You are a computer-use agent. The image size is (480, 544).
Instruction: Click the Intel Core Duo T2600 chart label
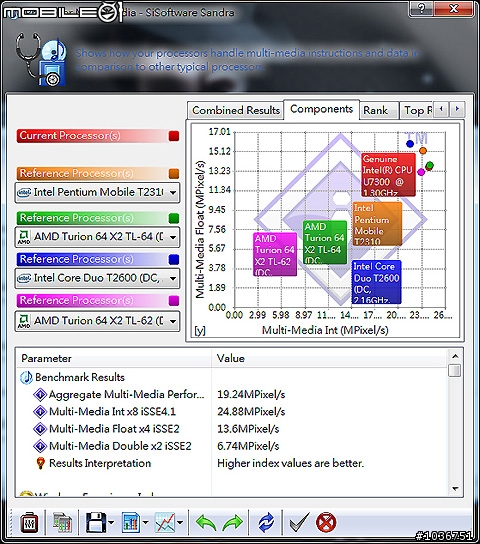click(x=377, y=282)
